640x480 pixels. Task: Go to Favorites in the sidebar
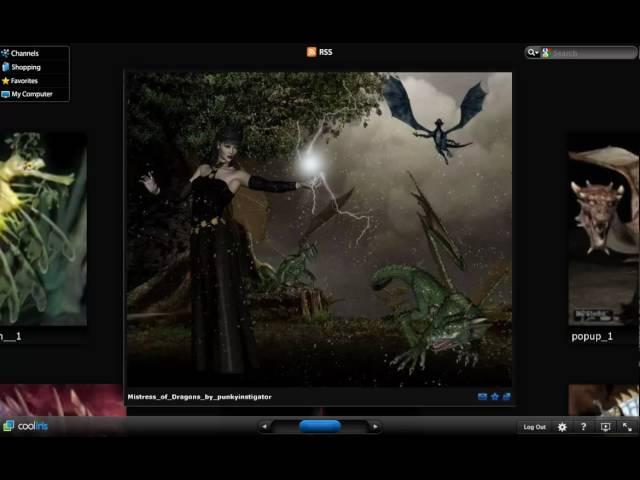(20, 81)
